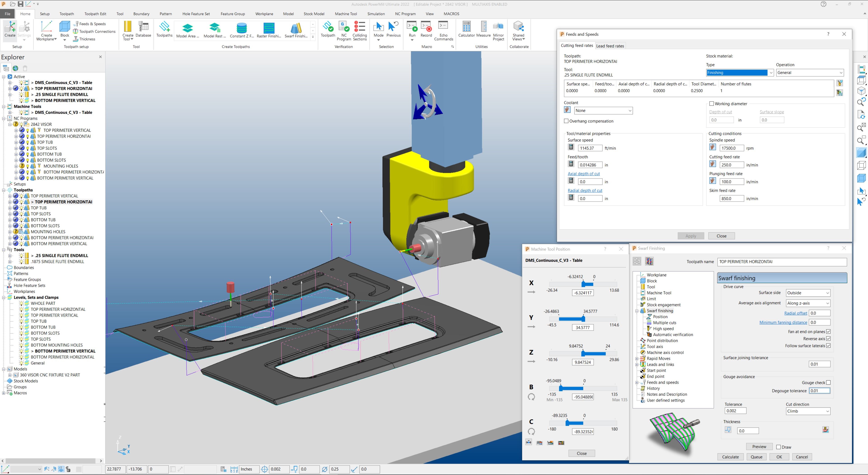
Task: Uncheck Reverse axis option
Action: (828, 339)
